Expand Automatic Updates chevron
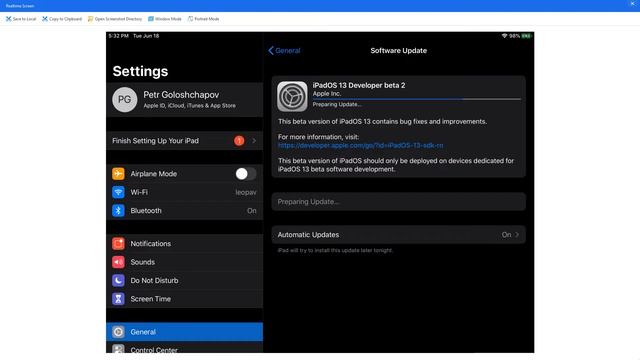 point(517,235)
